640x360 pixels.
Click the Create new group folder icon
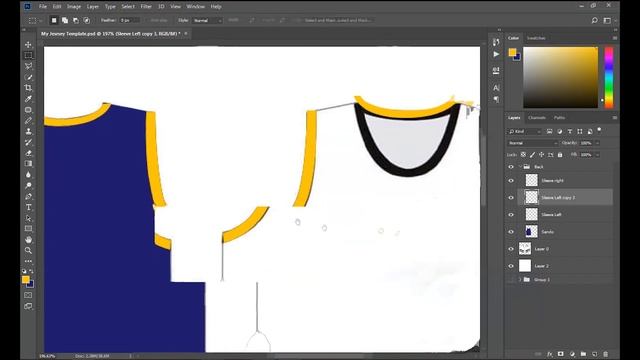(583, 354)
